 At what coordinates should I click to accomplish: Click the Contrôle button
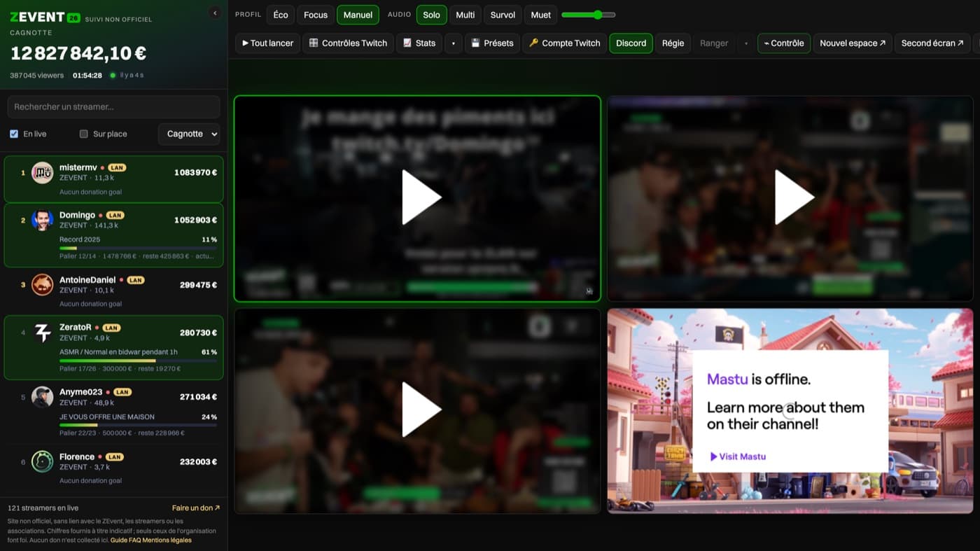(x=784, y=43)
